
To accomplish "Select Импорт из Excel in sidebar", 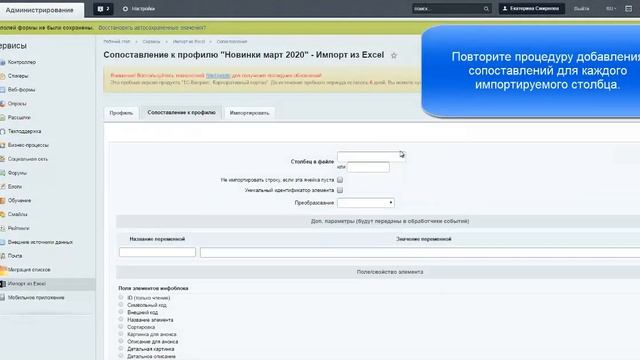I will [x=27, y=284].
